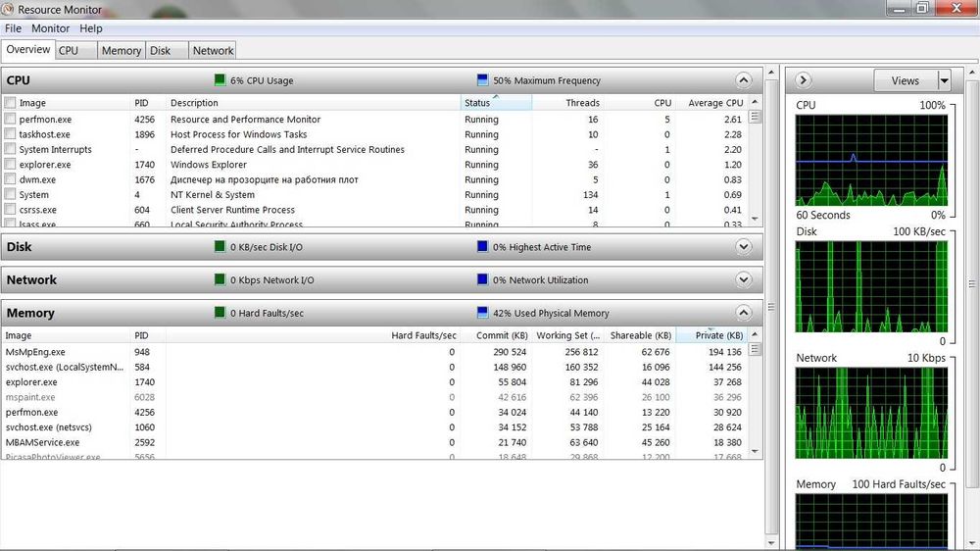Select mspaint.exe row in Memory list
Screen dimensions: 980x551
click(374, 396)
